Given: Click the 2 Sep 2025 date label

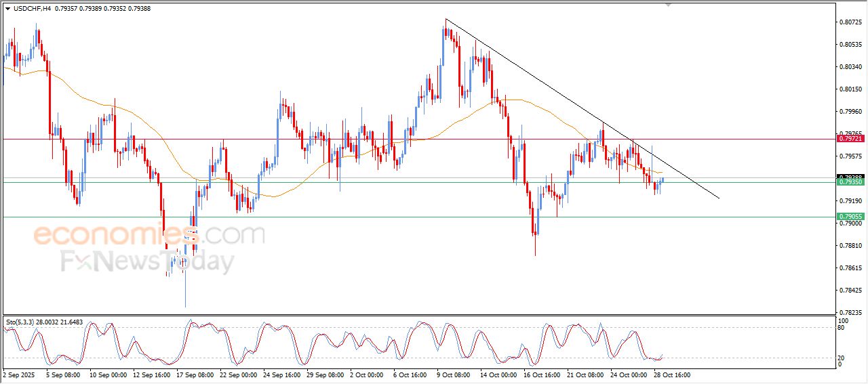Looking at the screenshot, I should click(x=20, y=374).
